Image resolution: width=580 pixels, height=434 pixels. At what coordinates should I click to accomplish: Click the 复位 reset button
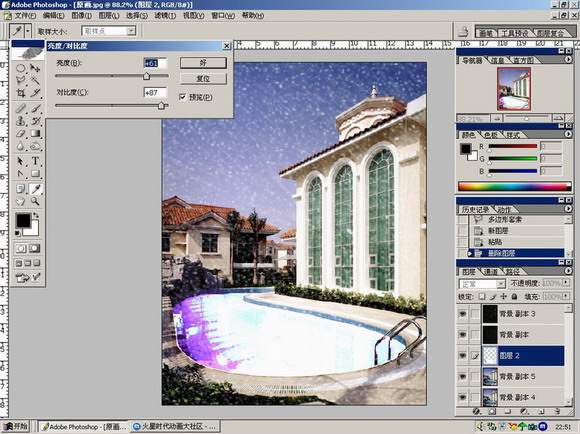(x=203, y=79)
